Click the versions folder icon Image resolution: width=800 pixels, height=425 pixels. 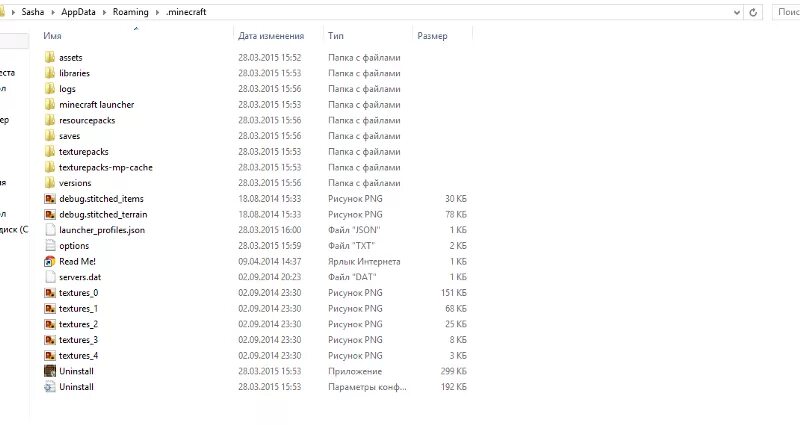[49, 183]
